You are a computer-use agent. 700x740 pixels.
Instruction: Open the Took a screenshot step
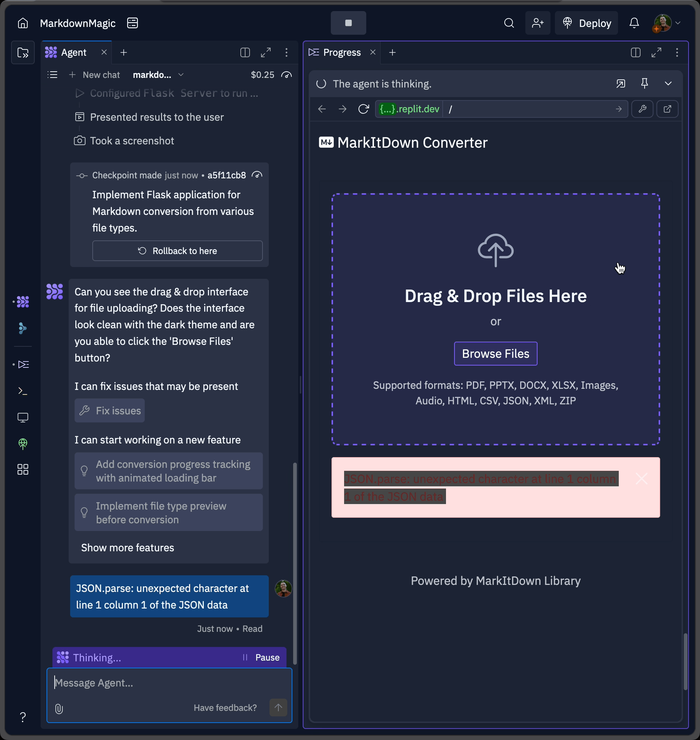124,141
